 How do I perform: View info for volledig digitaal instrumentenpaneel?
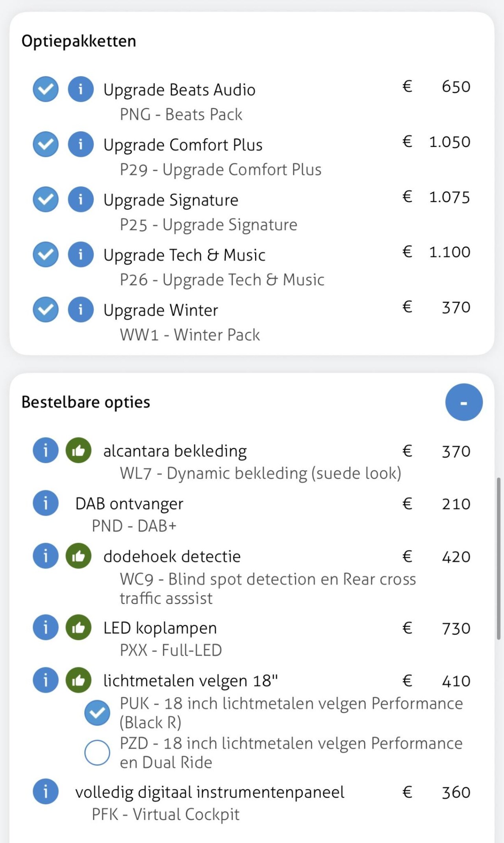[46, 792]
